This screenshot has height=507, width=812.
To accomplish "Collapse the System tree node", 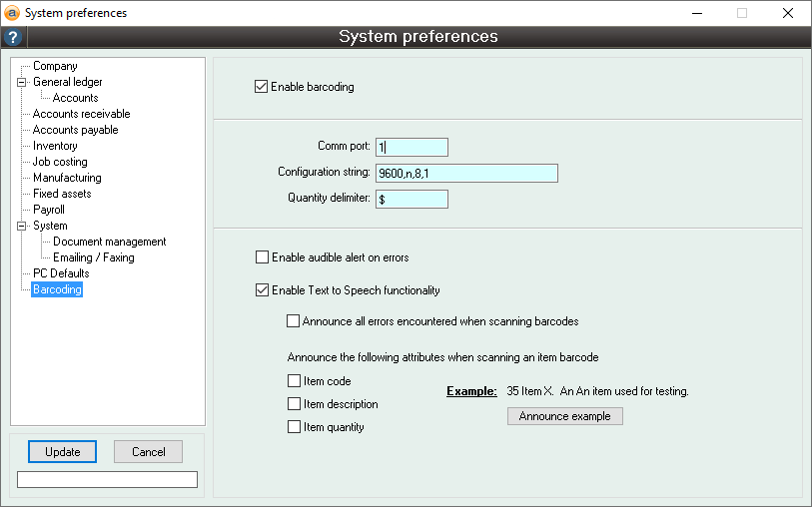I will (x=20, y=226).
